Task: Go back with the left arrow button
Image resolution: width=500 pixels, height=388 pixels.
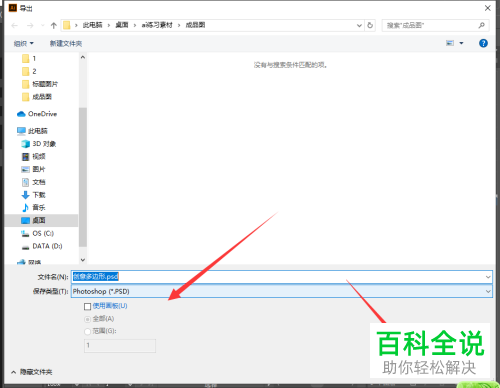Action: point(14,25)
